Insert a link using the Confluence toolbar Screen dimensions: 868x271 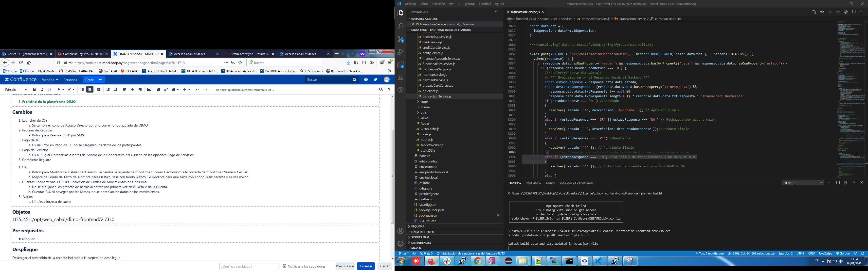166,89
